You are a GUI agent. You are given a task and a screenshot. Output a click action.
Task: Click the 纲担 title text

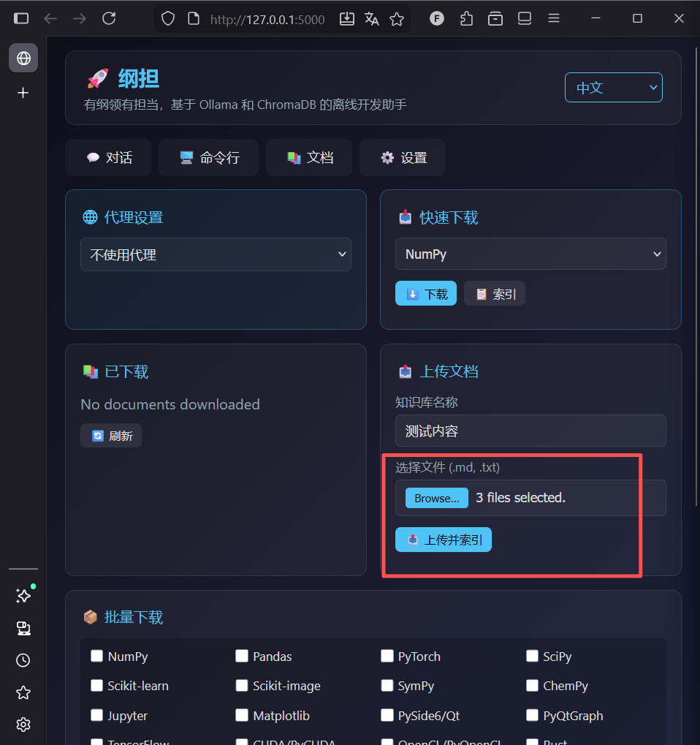point(138,79)
